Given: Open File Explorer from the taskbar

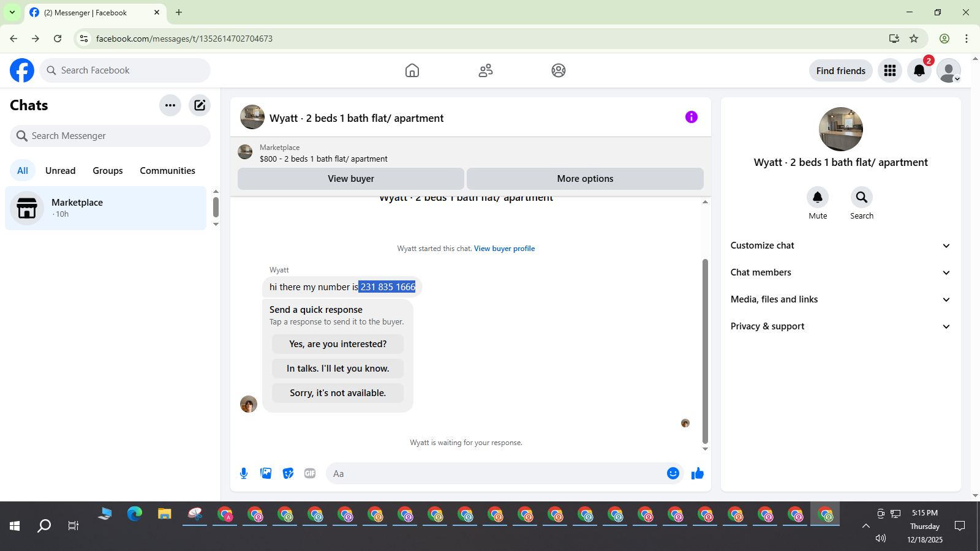Looking at the screenshot, I should (x=164, y=514).
